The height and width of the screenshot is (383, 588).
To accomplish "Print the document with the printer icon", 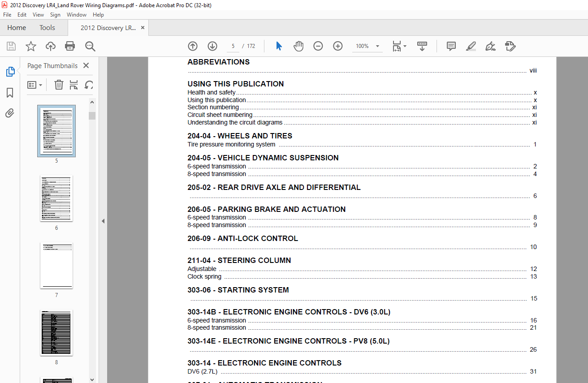I will point(70,46).
